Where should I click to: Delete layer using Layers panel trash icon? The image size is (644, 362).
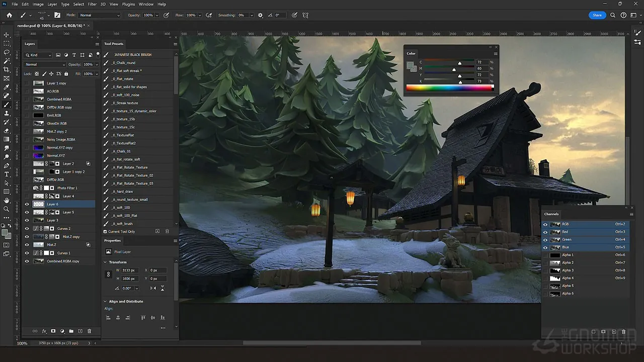(90, 331)
